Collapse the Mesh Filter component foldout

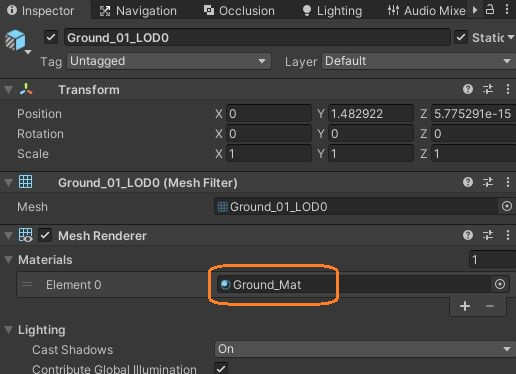tap(9, 182)
